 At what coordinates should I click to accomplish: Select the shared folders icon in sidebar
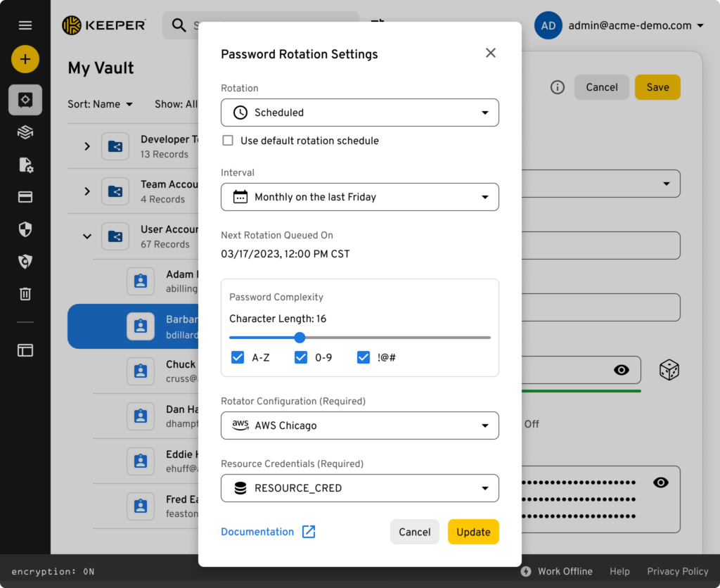25,132
